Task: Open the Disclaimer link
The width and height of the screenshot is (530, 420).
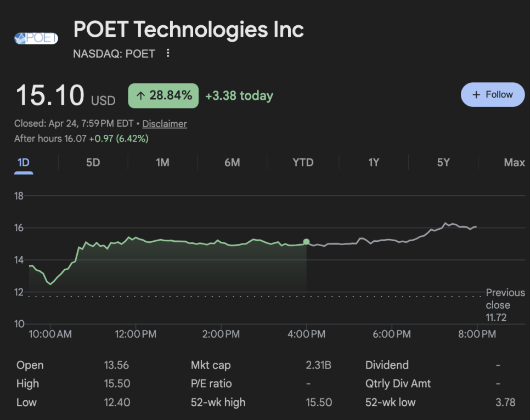Action: click(x=165, y=124)
